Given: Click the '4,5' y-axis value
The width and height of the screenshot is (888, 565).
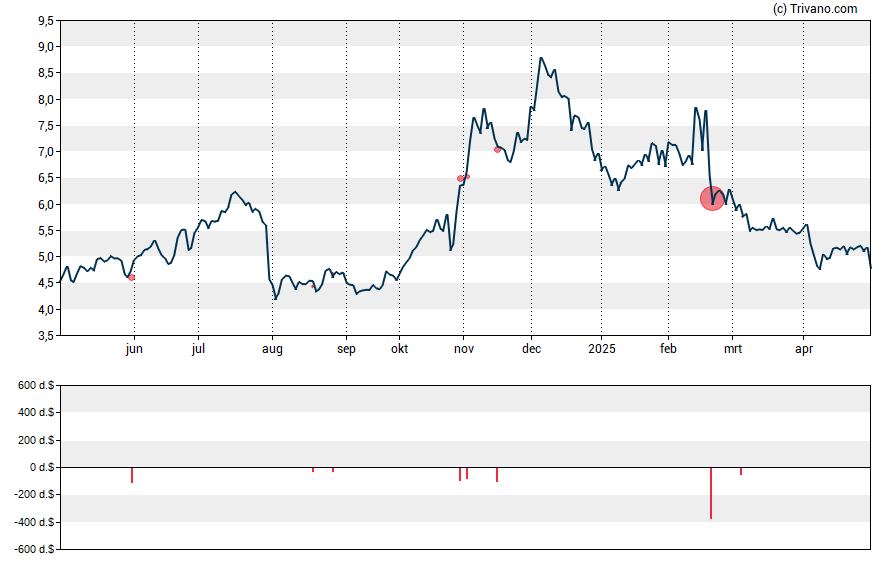Looking at the screenshot, I should coord(46,283).
